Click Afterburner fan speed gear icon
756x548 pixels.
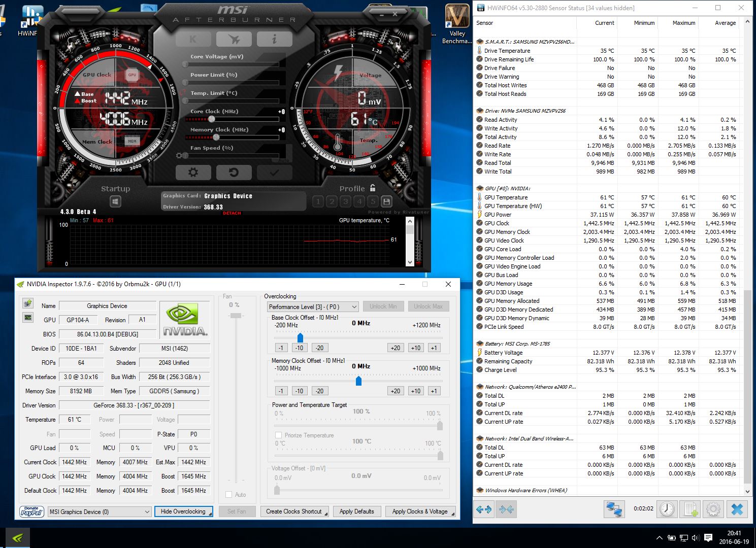(179, 156)
